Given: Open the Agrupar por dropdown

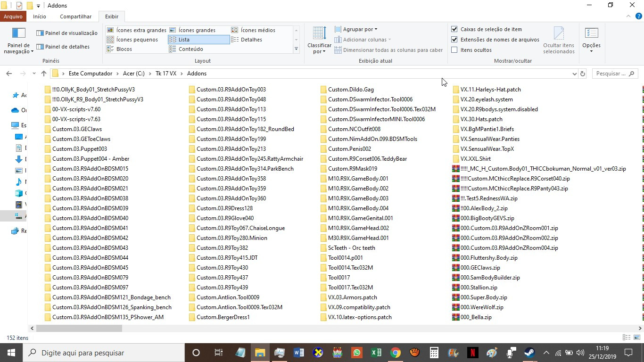Looking at the screenshot, I should tap(356, 29).
